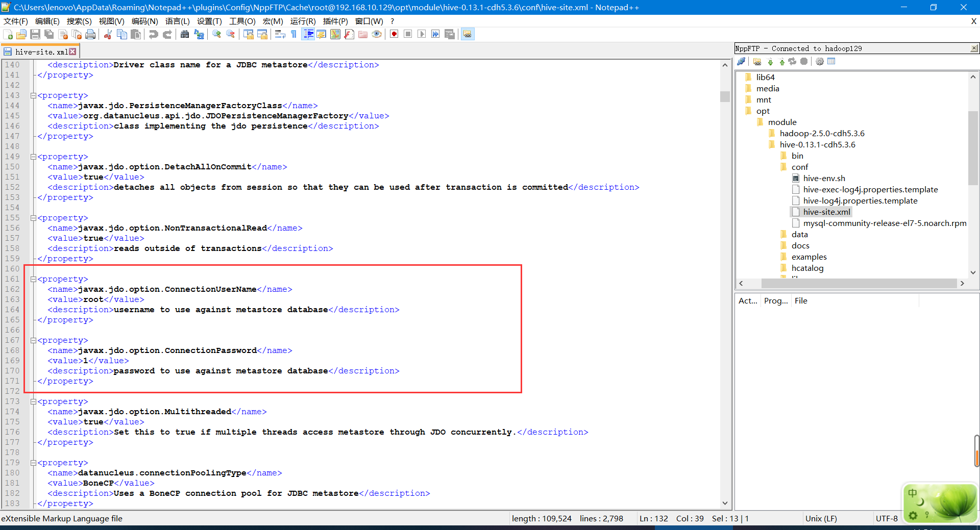
Task: Disconnect using the NppFTP connection icon
Action: pos(742,62)
